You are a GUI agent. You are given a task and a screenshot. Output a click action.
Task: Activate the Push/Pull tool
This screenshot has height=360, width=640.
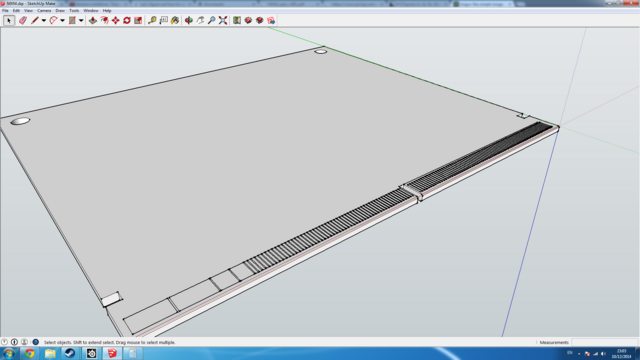pos(93,20)
